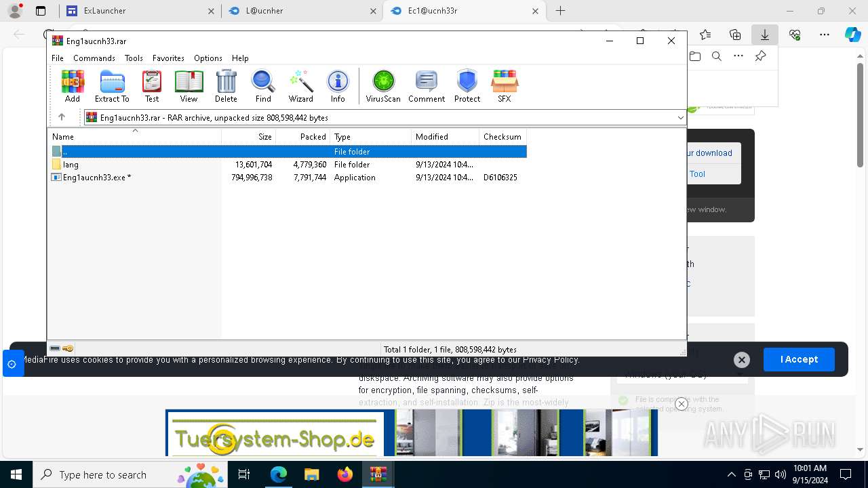Click the key password icon in status bar

click(68, 348)
